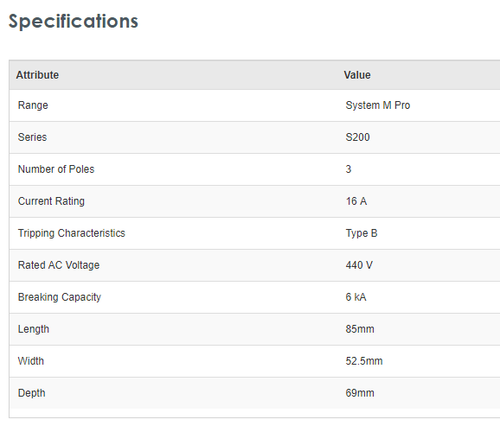Select the 16 A value
This screenshot has width=500, height=426.
click(356, 201)
